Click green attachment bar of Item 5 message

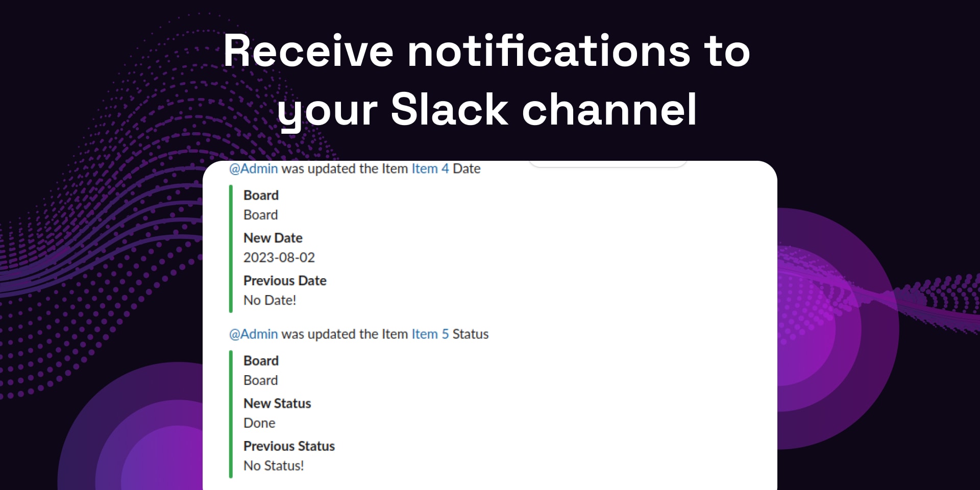tap(231, 414)
